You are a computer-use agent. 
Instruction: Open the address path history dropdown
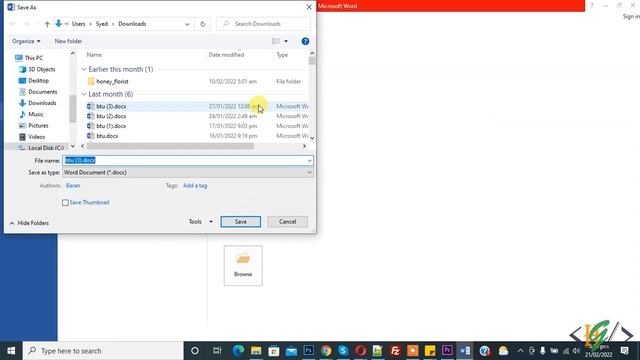(187, 24)
